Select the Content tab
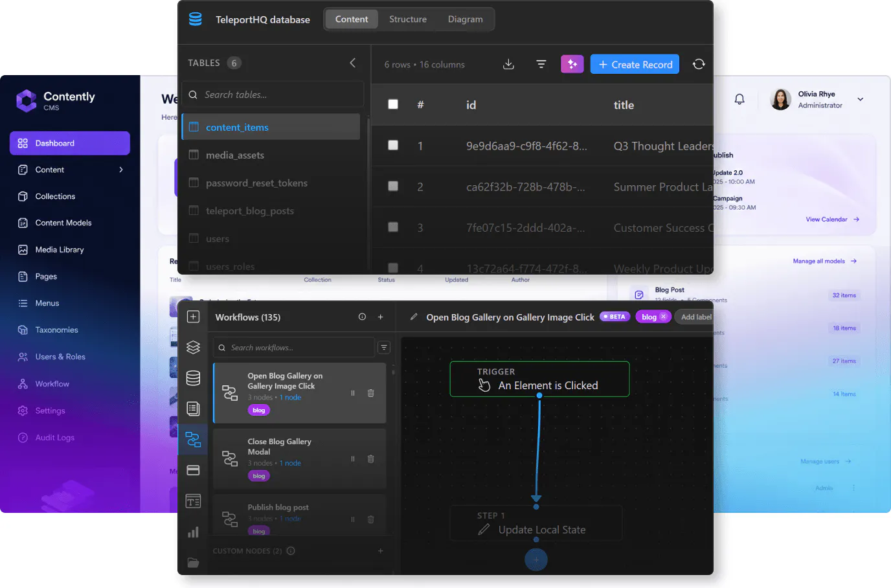This screenshot has width=891, height=588. [x=352, y=19]
